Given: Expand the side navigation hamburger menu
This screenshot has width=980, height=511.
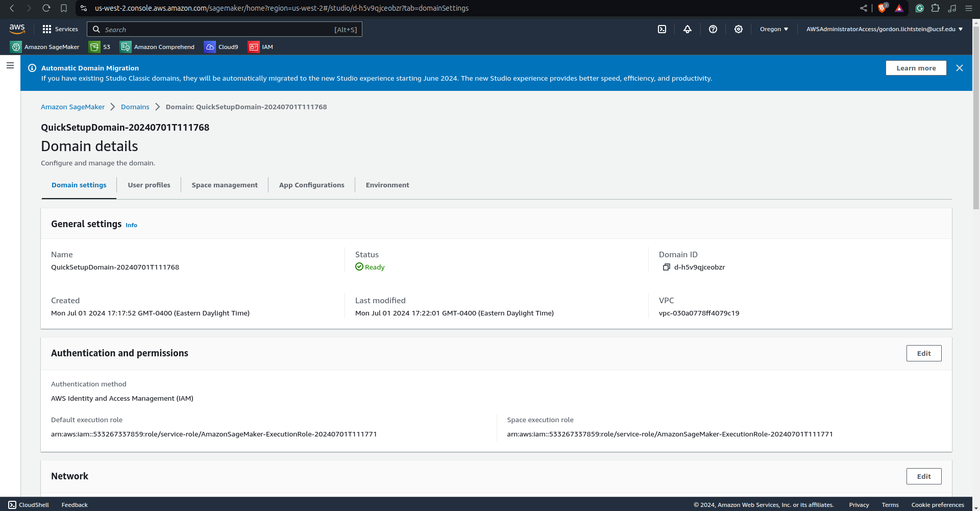Looking at the screenshot, I should point(10,65).
